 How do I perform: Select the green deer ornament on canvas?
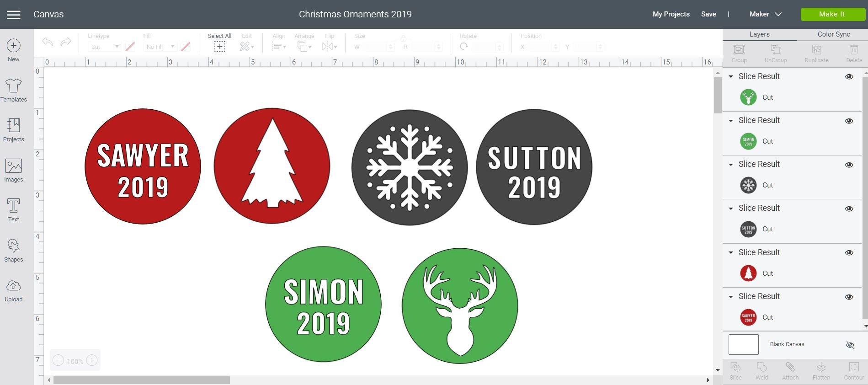[x=460, y=306]
